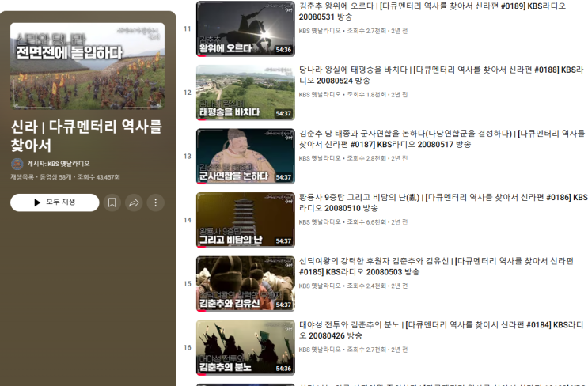Play video thumbnail 태평송을 바치다
Image resolution: width=588 pixels, height=386 pixels.
click(x=245, y=93)
